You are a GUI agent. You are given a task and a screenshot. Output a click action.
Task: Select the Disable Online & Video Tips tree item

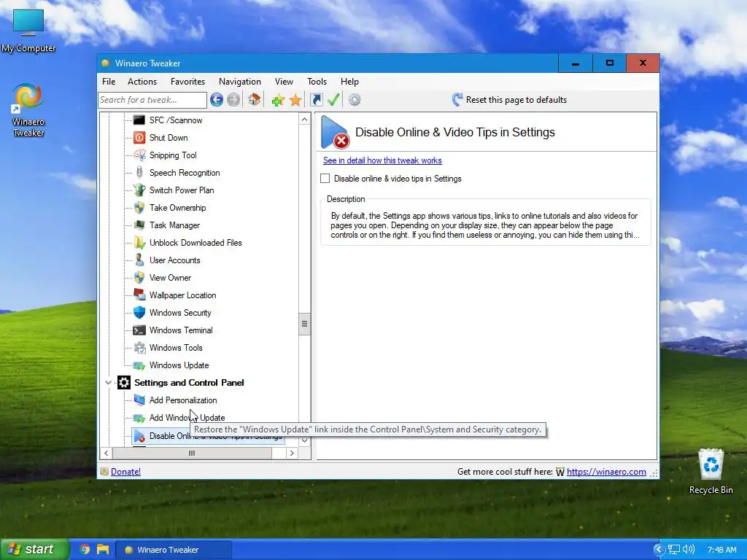[208, 436]
